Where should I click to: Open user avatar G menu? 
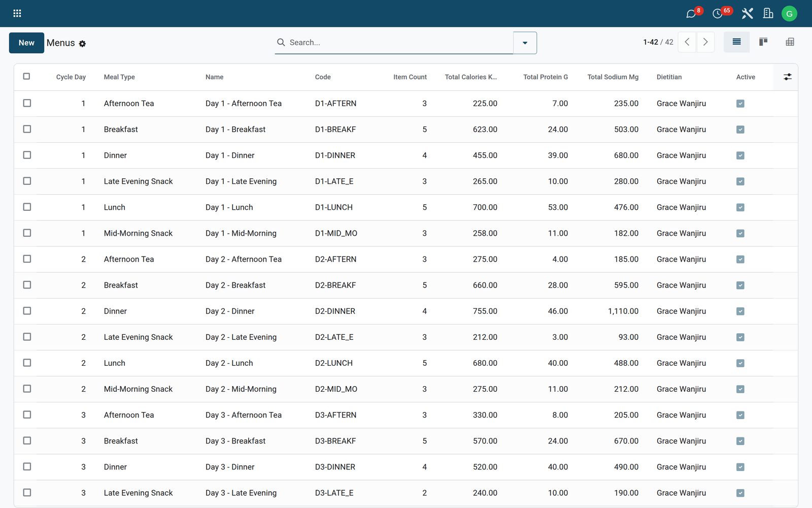pos(789,14)
